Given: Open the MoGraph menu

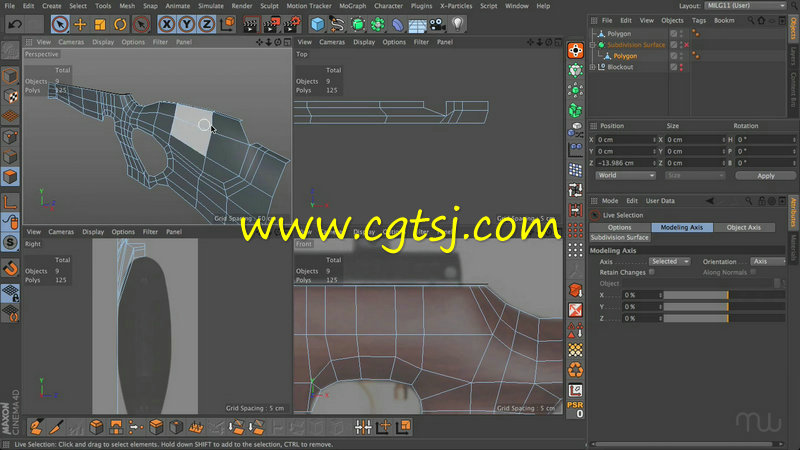Looking at the screenshot, I should click(x=353, y=6).
